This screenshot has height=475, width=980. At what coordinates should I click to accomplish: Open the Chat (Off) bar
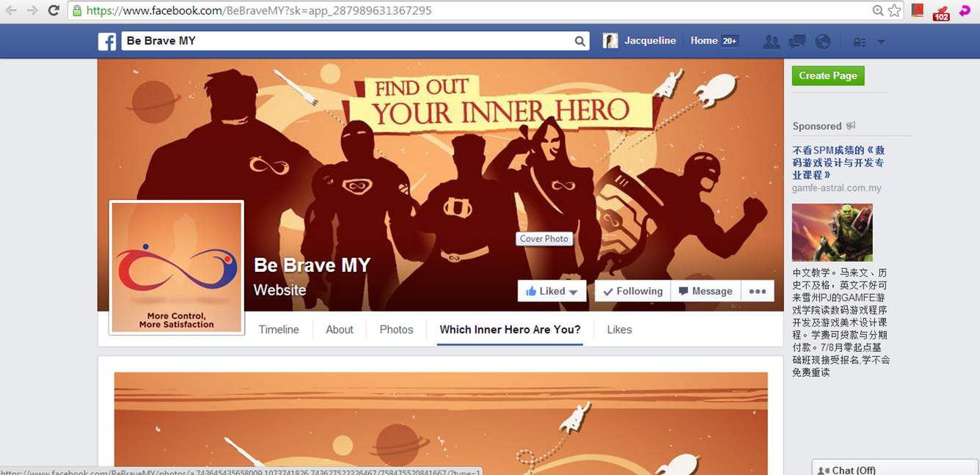(x=894, y=468)
